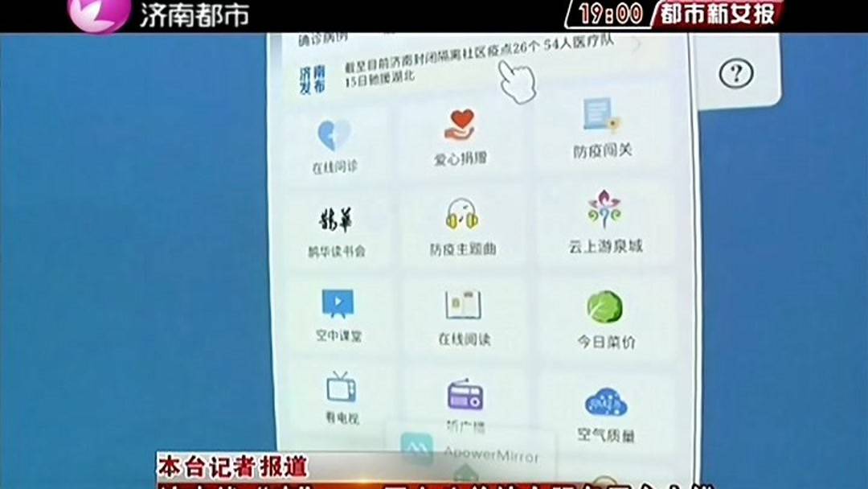Click the 都市新女报 program banner

click(x=718, y=14)
